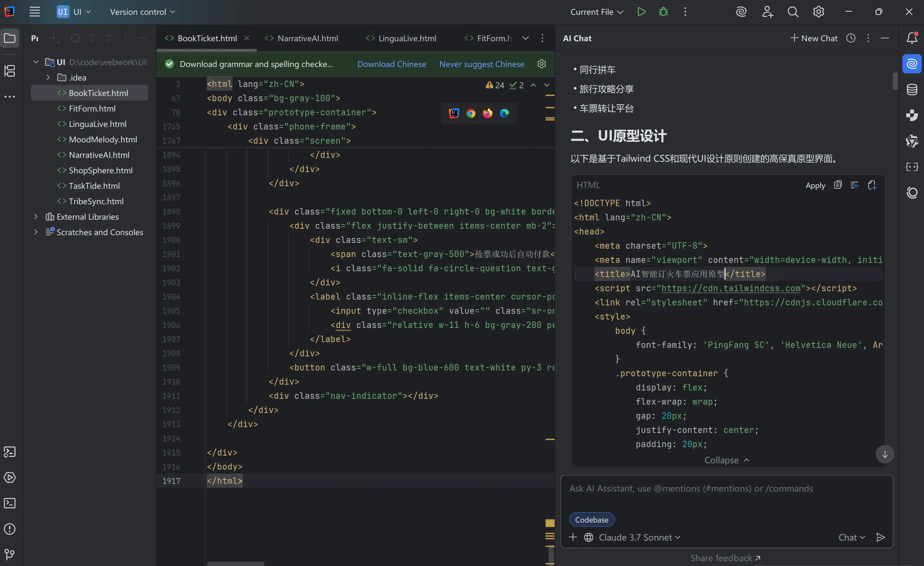The height and width of the screenshot is (566, 924).
Task: Open the Terminal tool window
Action: 10,503
